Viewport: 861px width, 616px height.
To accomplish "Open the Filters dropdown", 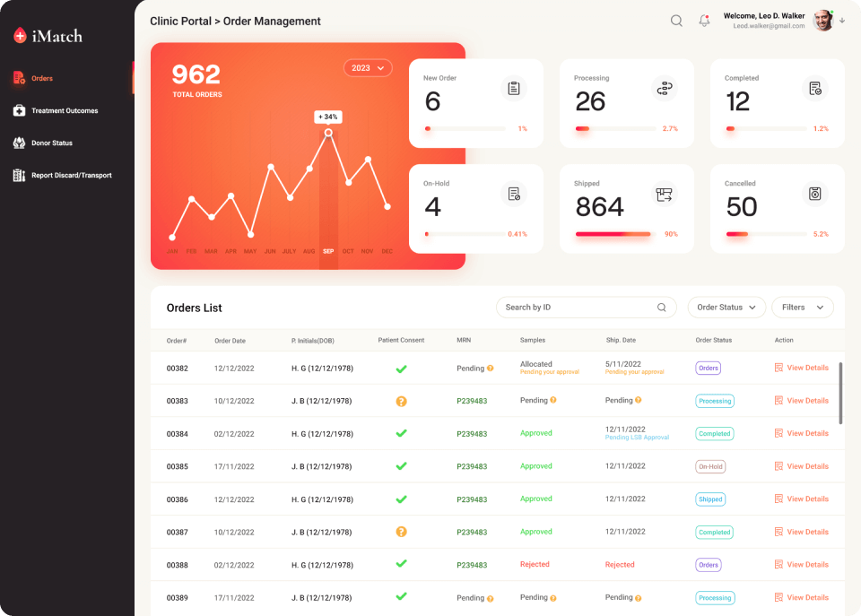I will (x=802, y=308).
